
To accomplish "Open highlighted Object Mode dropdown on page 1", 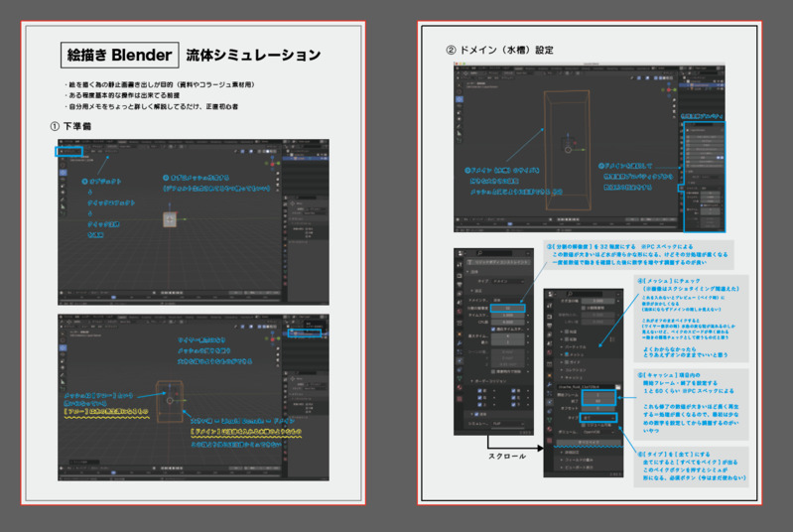I will [x=69, y=151].
